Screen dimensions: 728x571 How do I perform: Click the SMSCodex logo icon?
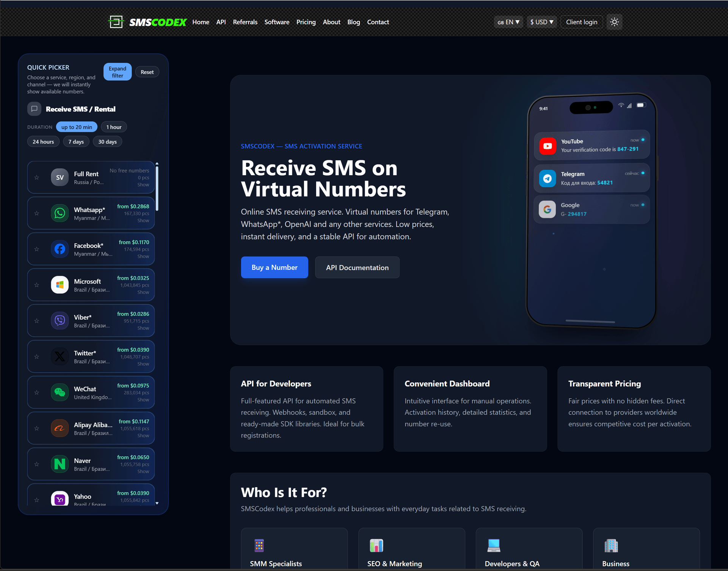pos(116,22)
